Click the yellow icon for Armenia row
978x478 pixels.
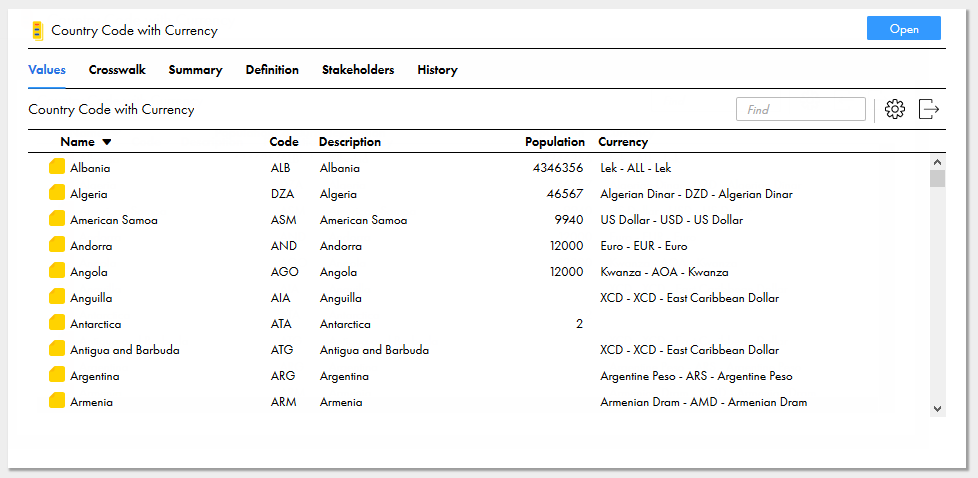[x=57, y=401]
